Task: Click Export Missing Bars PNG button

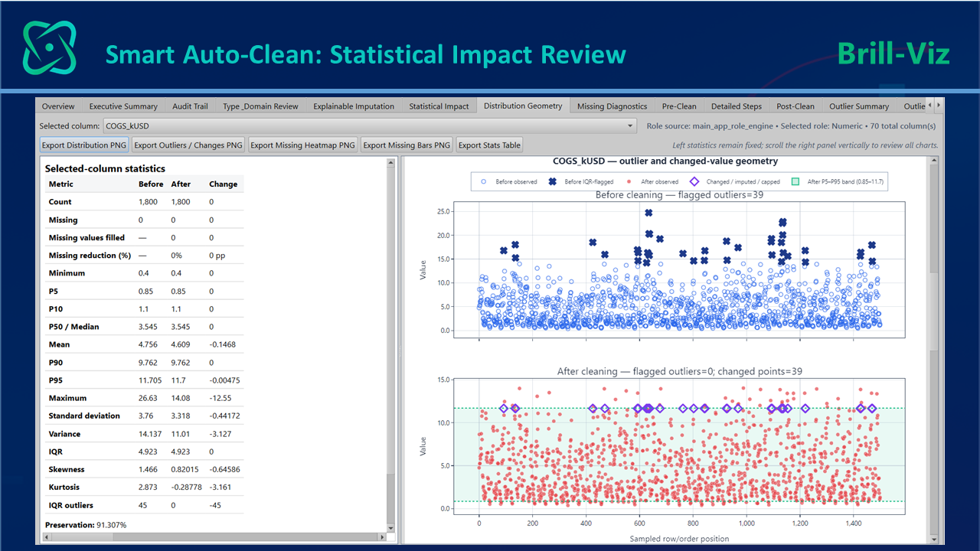Action: coord(407,145)
